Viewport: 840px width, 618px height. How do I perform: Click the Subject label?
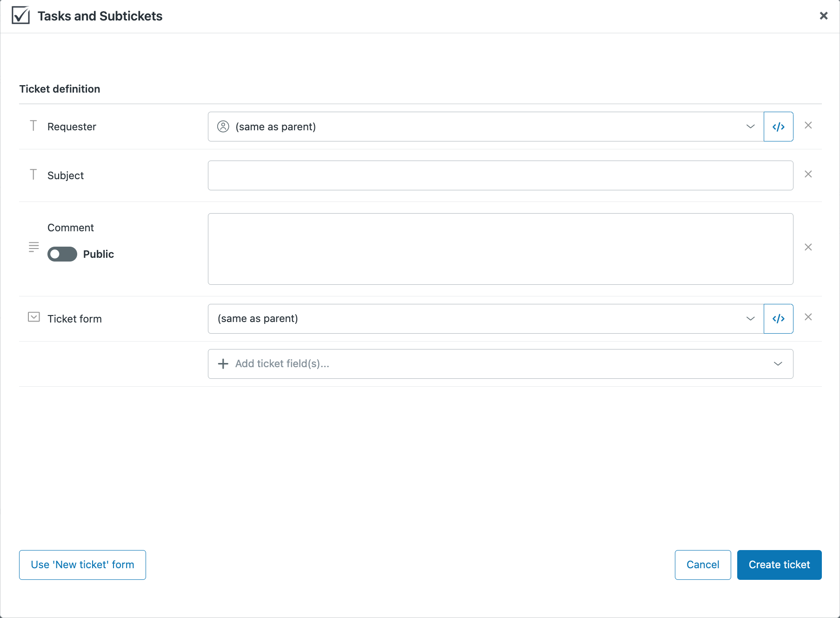tap(66, 175)
